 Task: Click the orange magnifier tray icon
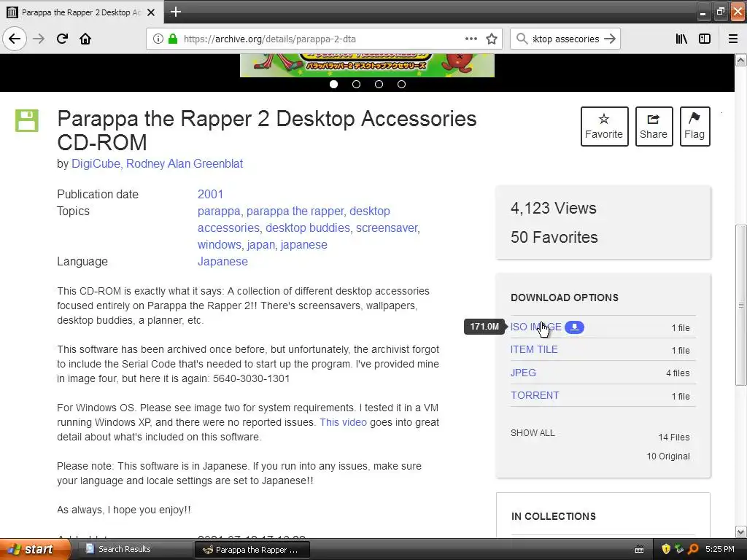693,549
